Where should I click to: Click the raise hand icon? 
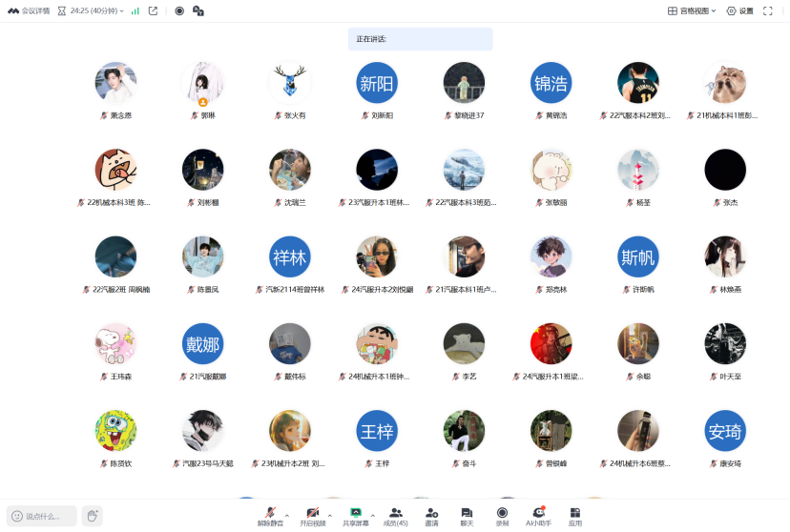[92, 516]
